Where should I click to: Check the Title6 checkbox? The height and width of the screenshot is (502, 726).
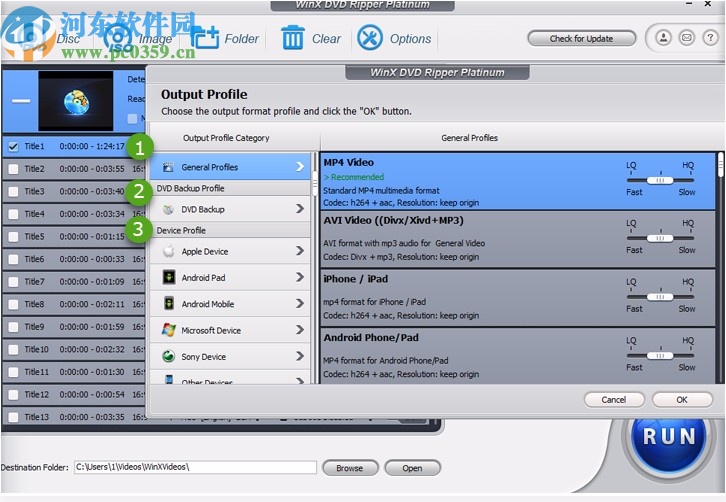(x=13, y=259)
